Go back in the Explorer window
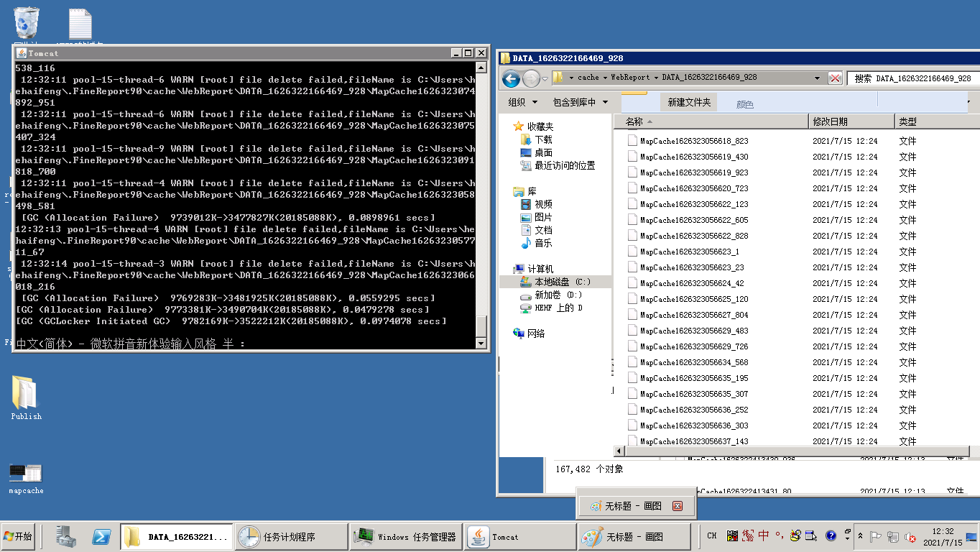This screenshot has height=552, width=980. pos(511,78)
